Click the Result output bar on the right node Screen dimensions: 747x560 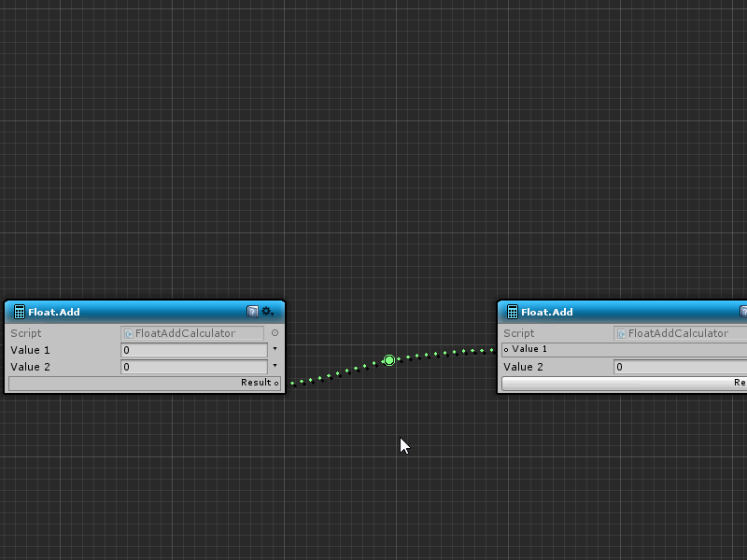624,383
